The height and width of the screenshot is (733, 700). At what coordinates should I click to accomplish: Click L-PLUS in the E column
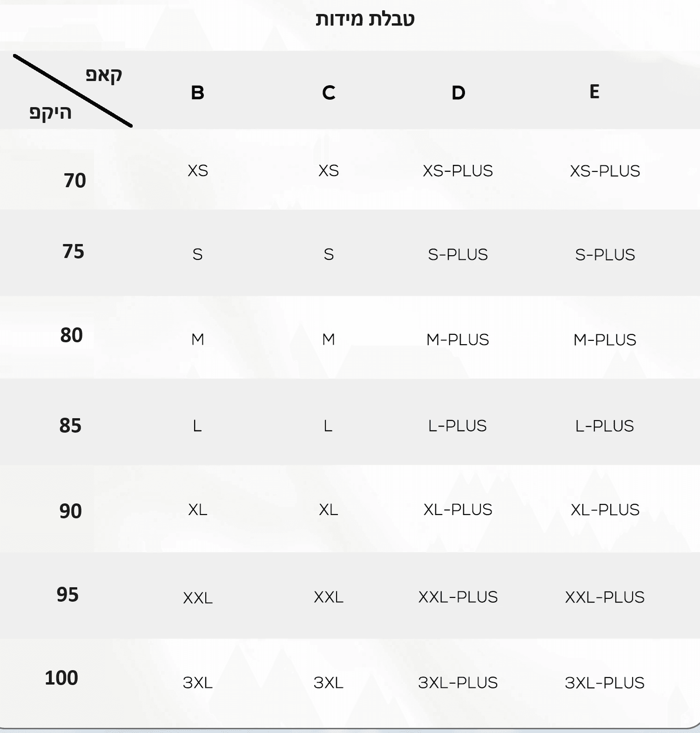coord(605,426)
